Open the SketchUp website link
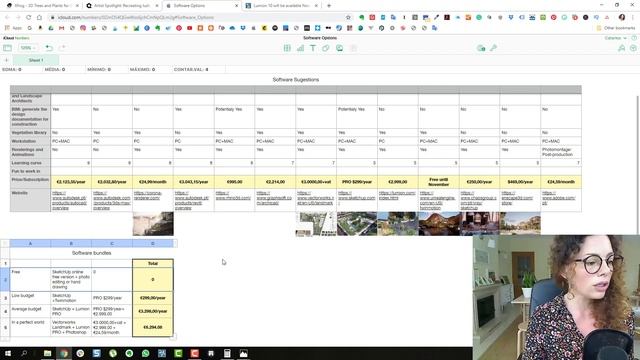Image resolution: width=640 pixels, height=360 pixels. (x=356, y=198)
